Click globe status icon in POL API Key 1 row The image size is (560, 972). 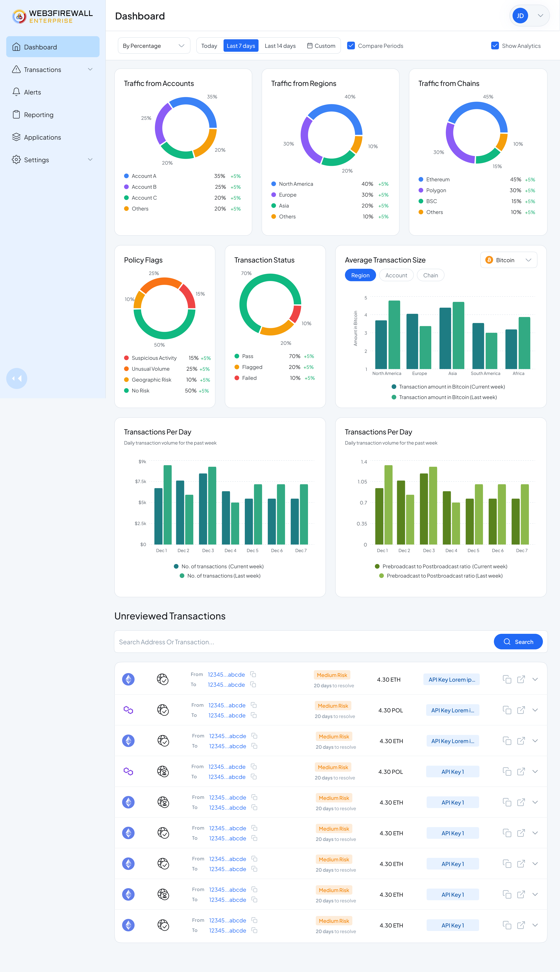coord(163,772)
